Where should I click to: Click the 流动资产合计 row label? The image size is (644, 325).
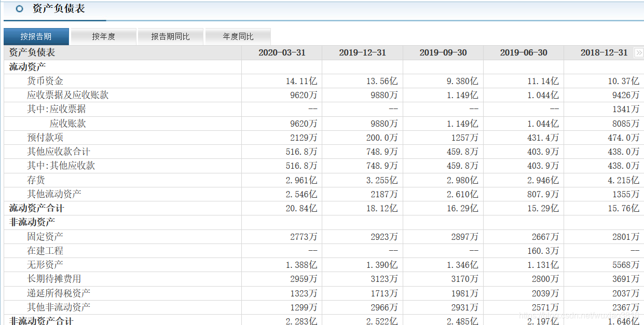(37, 208)
